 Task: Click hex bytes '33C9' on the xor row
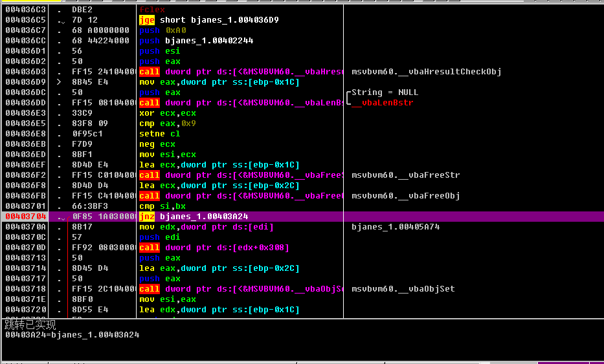click(82, 113)
